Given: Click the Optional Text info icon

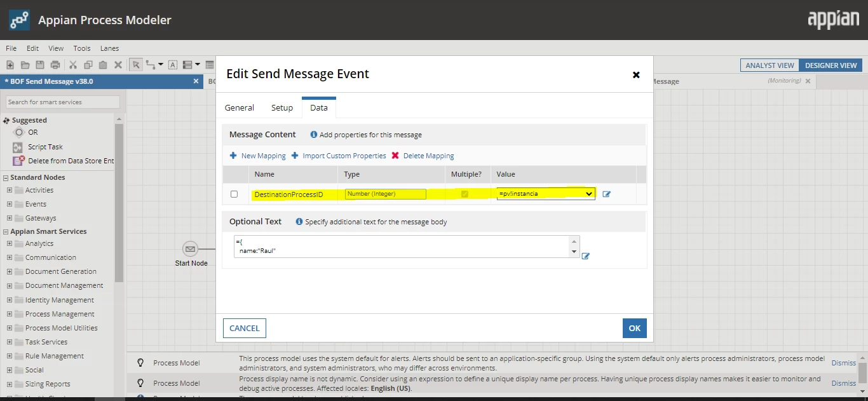Looking at the screenshot, I should (299, 222).
